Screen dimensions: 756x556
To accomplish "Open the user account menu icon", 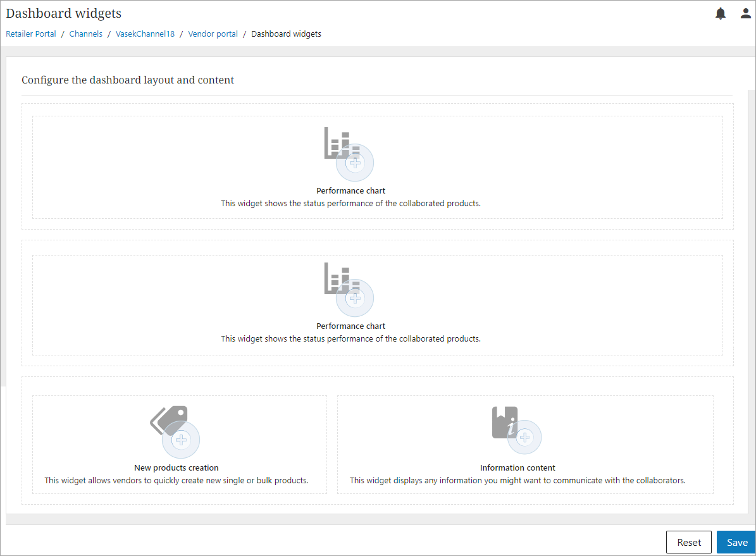I will [746, 14].
